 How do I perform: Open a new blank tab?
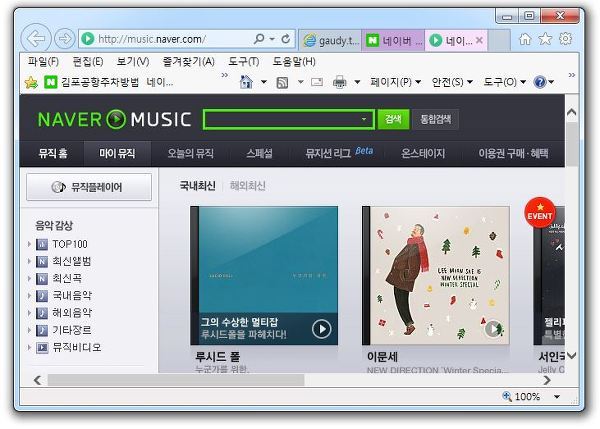pyautogui.click(x=499, y=40)
